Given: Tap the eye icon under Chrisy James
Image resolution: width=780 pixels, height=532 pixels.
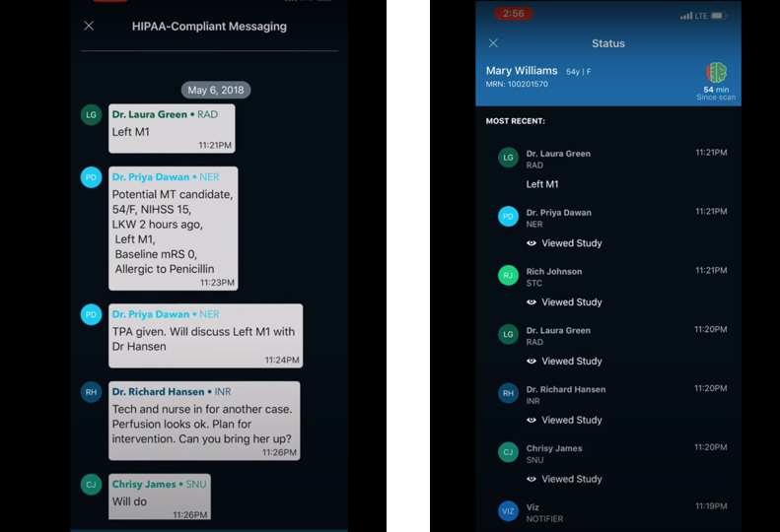Looking at the screenshot, I should [x=532, y=479].
